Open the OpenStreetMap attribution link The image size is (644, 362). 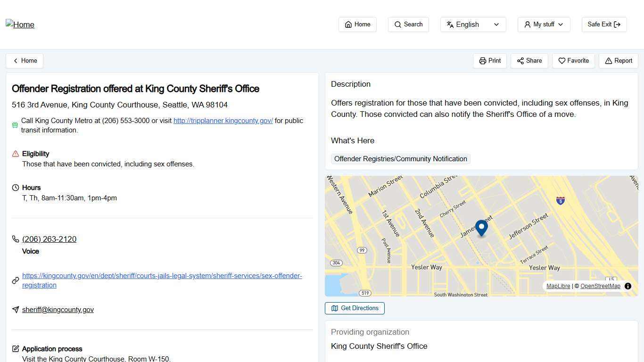point(600,286)
